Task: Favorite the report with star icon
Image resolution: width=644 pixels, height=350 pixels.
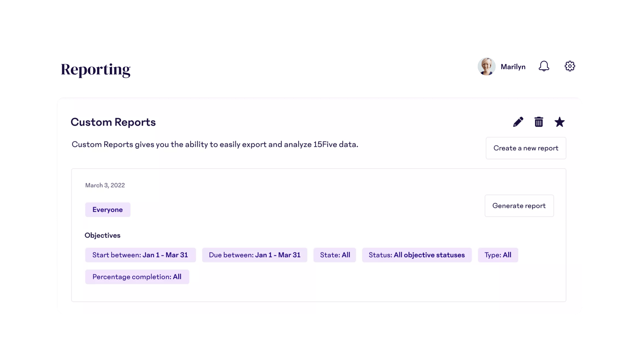Action: [559, 122]
